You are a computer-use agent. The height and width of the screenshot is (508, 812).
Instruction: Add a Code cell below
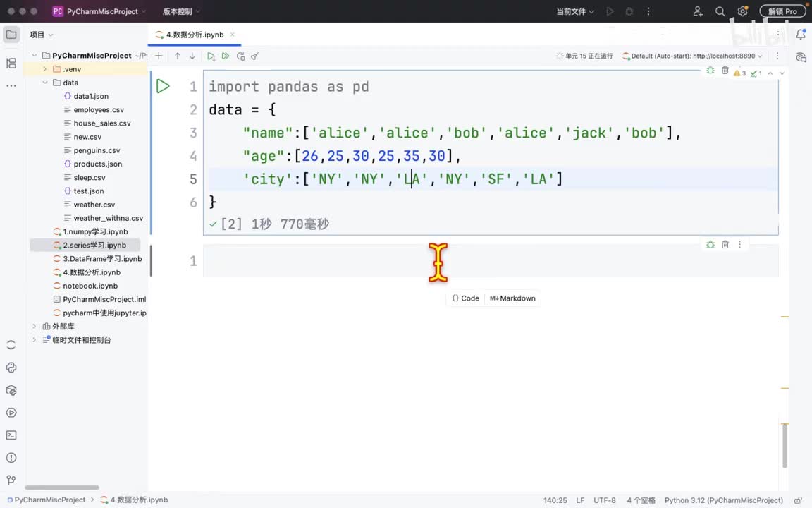465,298
